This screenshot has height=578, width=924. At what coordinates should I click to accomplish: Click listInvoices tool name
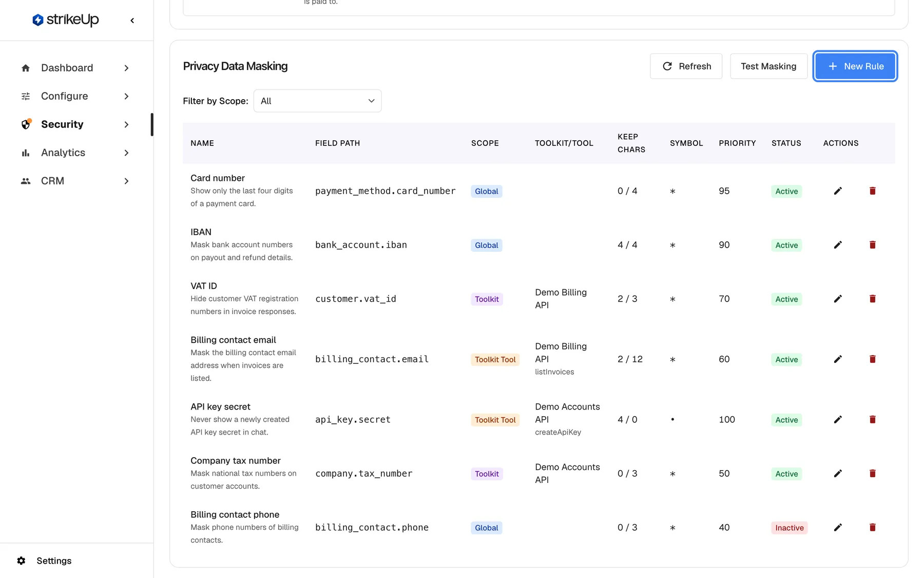pos(554,372)
